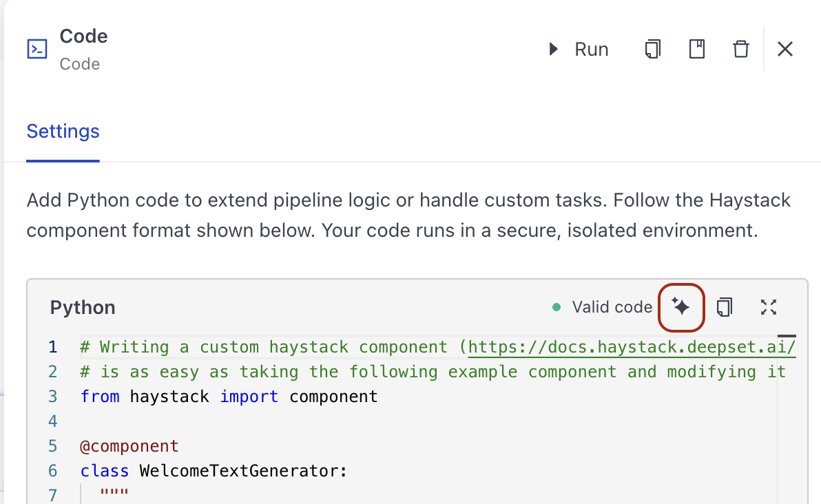Duplicate the Code component
The image size is (821, 504).
[x=652, y=49]
